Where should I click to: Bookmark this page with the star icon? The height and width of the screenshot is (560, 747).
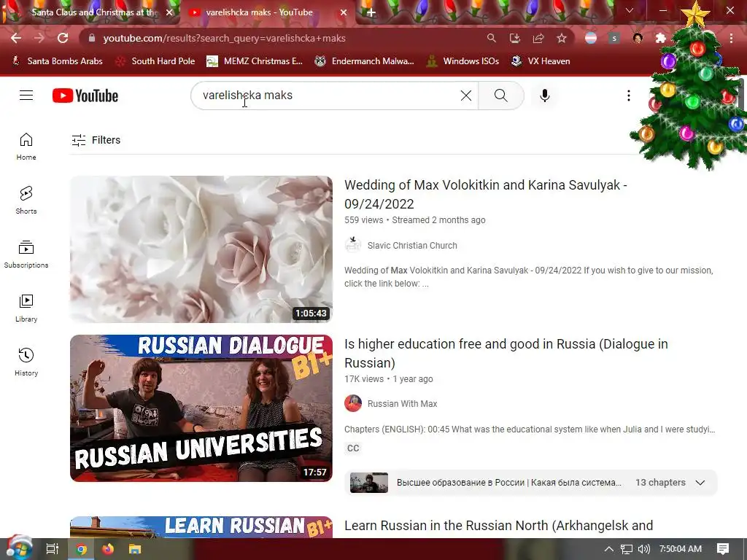[562, 38]
